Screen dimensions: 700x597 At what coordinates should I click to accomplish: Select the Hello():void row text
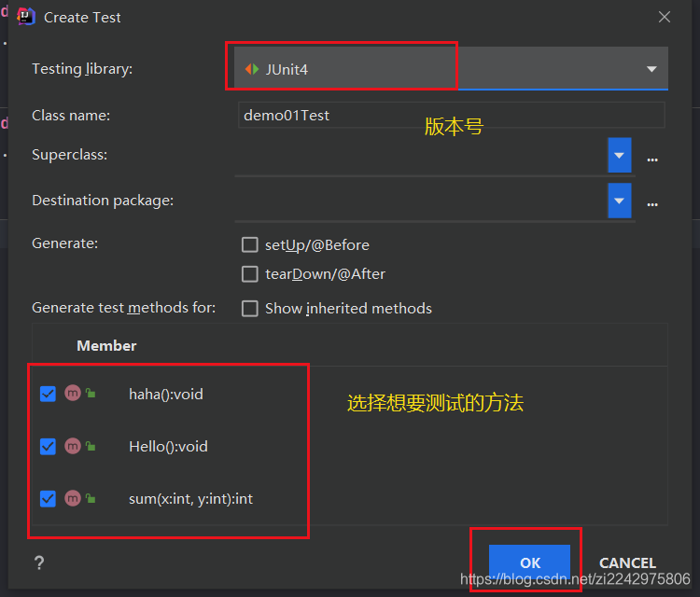coord(168,446)
